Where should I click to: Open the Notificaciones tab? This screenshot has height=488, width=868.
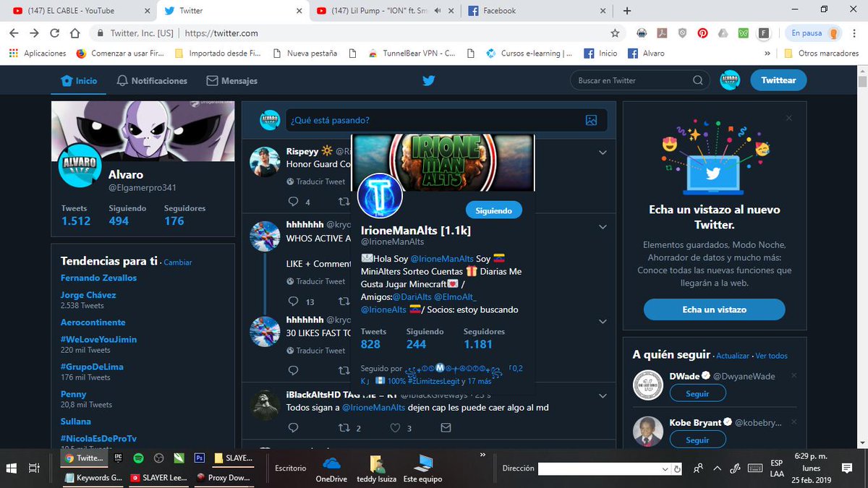click(x=152, y=81)
